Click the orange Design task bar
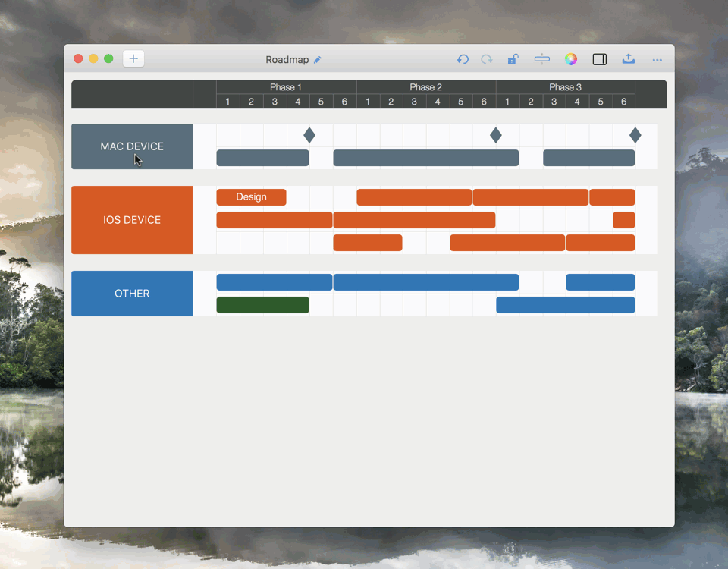This screenshot has width=728, height=569. point(251,197)
